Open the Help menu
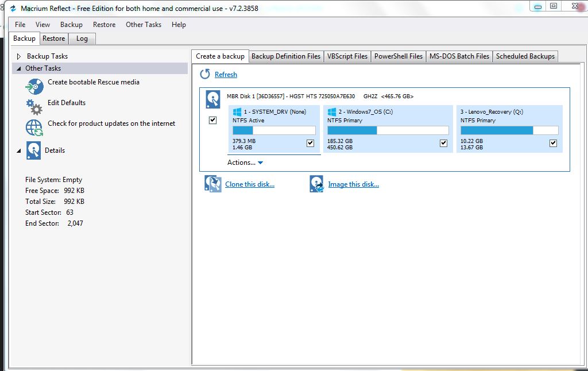Viewport: 588px width, 371px height. 179,25
